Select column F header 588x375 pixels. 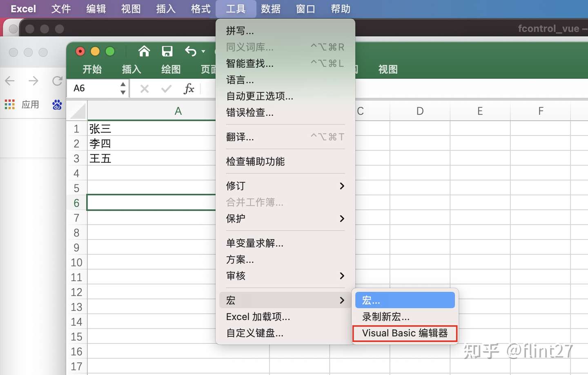(541, 111)
